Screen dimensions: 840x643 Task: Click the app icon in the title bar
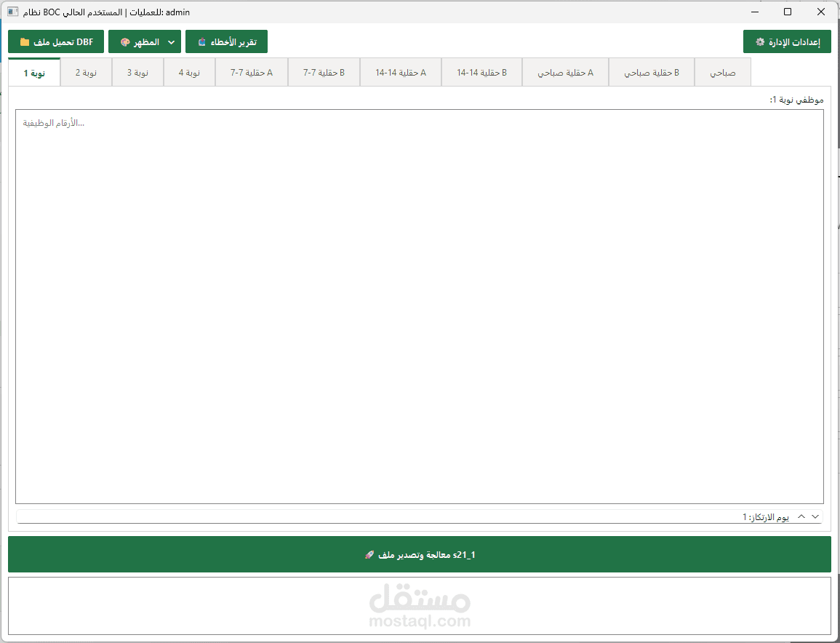[x=13, y=12]
